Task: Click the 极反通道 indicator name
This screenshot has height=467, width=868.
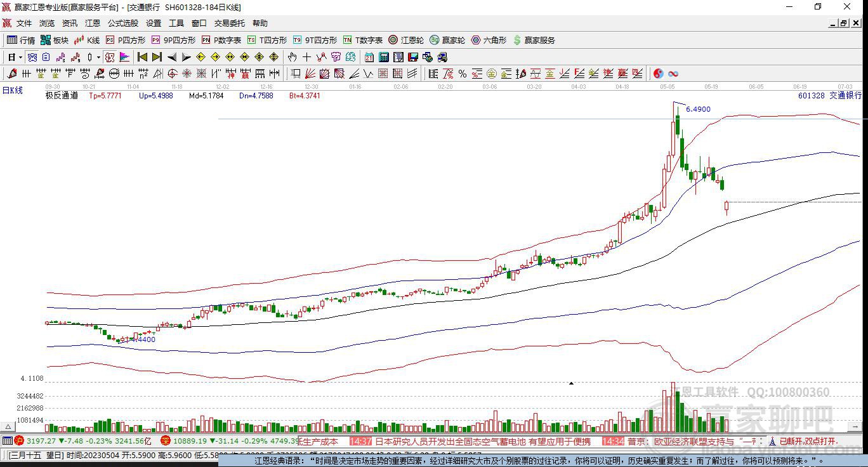Action: point(62,96)
